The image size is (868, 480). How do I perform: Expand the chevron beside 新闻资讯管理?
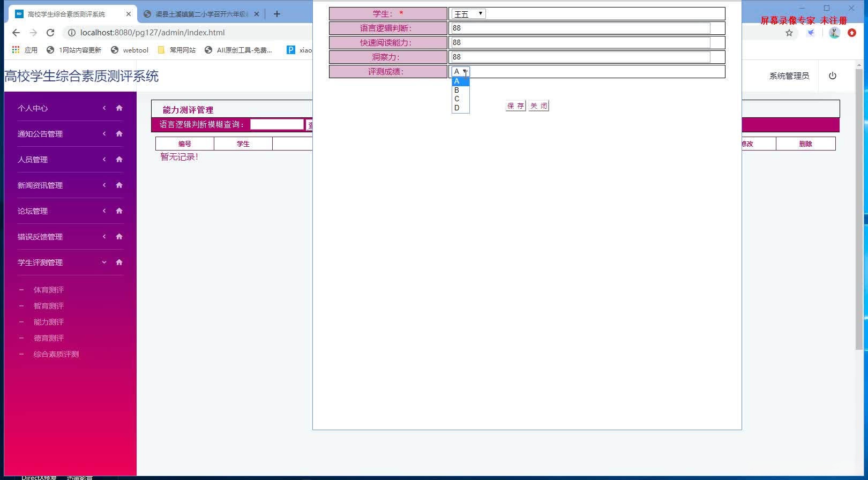[x=104, y=185]
